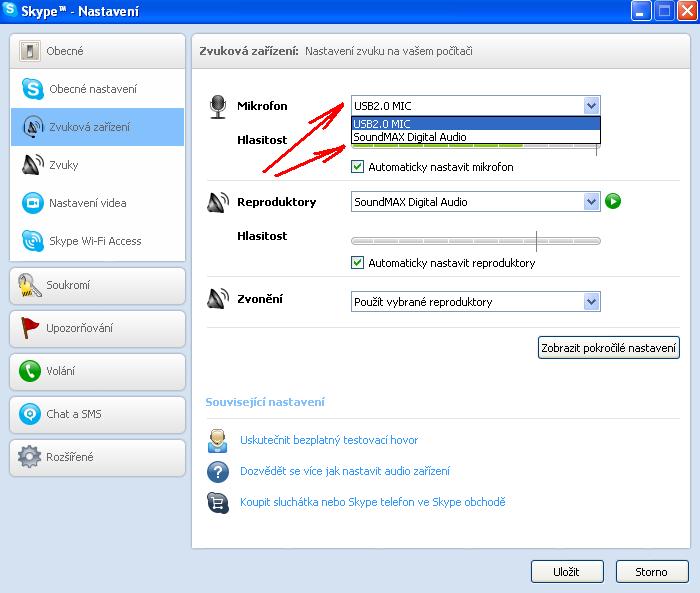Screen dimensions: 700x593
Task: Open the Zvonění device dropdown
Action: point(476,302)
